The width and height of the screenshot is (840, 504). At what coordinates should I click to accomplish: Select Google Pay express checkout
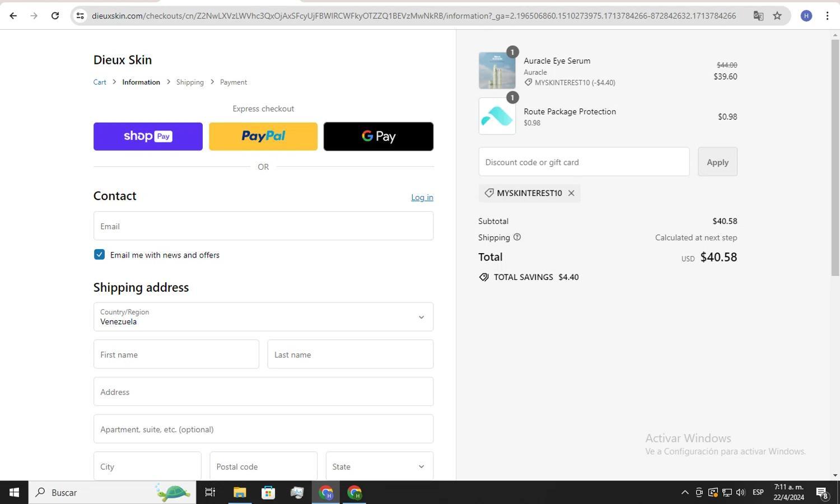(378, 136)
